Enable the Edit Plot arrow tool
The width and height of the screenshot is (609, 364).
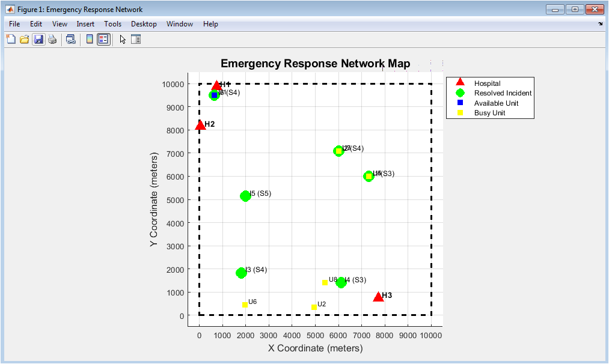point(123,40)
